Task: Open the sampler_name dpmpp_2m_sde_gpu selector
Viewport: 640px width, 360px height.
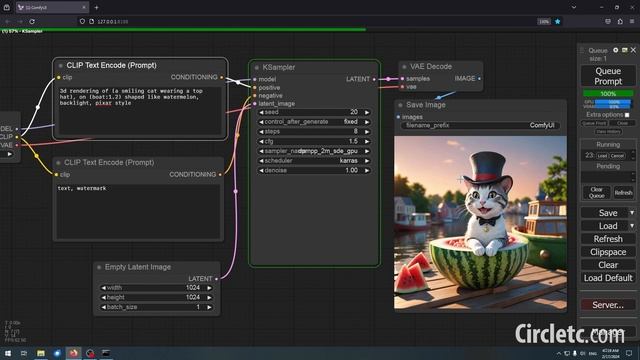Action: tap(314, 151)
